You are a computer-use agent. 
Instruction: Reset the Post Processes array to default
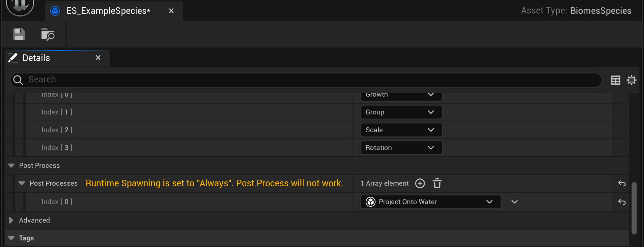tap(622, 183)
